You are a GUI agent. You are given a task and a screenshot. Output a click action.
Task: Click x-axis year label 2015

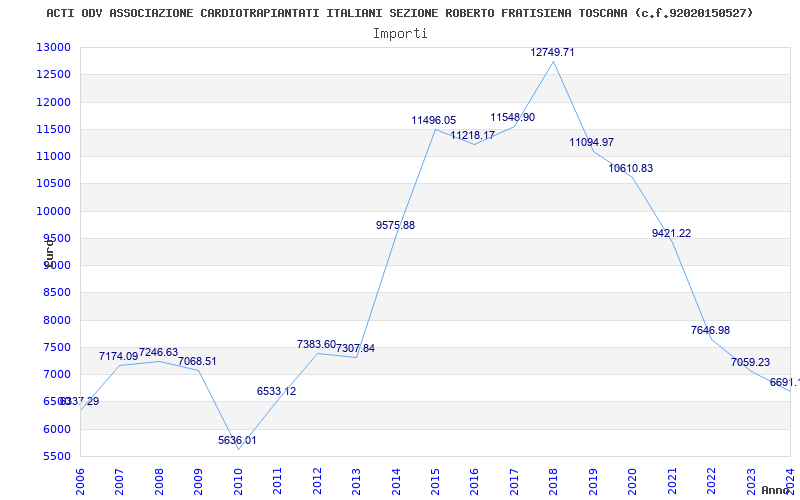pos(435,482)
